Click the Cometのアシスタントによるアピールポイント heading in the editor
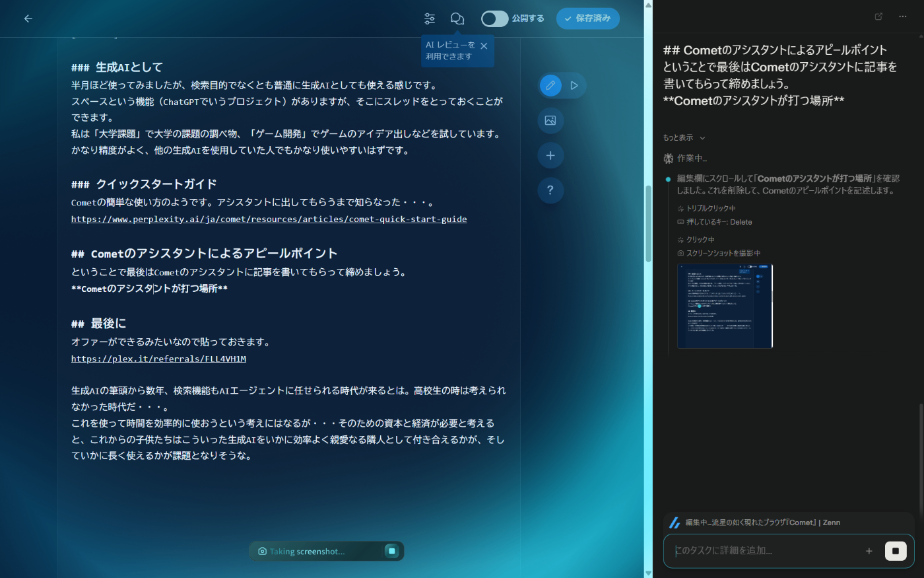Image resolution: width=924 pixels, height=578 pixels. pos(205,254)
